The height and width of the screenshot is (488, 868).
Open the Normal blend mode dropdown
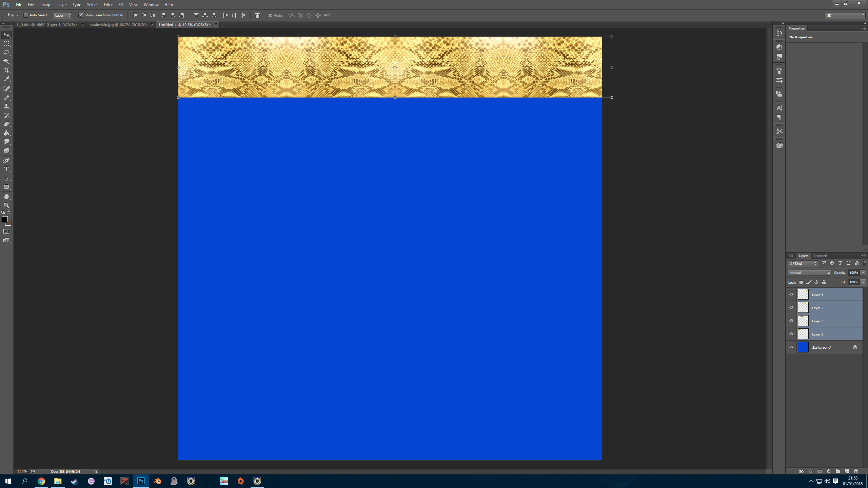(809, 273)
